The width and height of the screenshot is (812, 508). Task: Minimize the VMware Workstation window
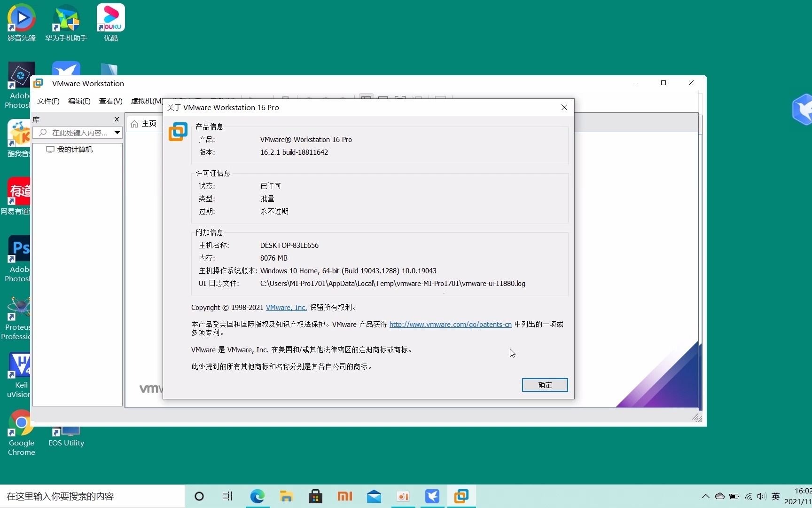click(635, 83)
